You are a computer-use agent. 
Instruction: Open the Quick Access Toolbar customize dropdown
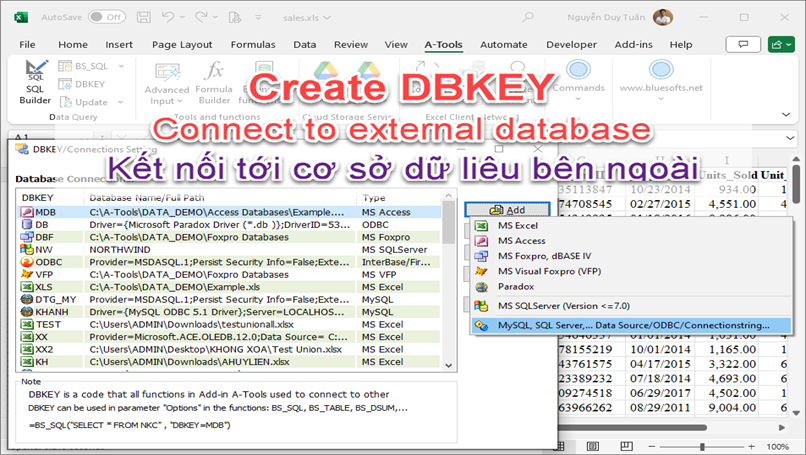pos(258,17)
